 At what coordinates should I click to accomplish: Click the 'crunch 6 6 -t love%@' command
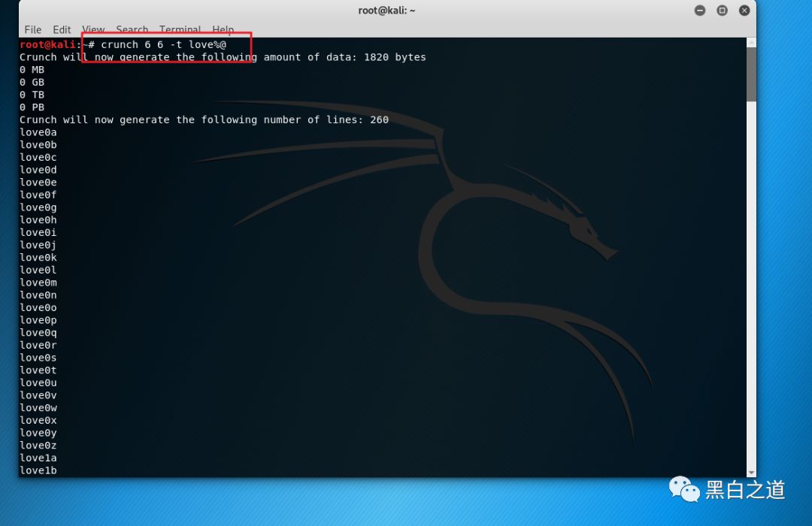click(x=164, y=44)
